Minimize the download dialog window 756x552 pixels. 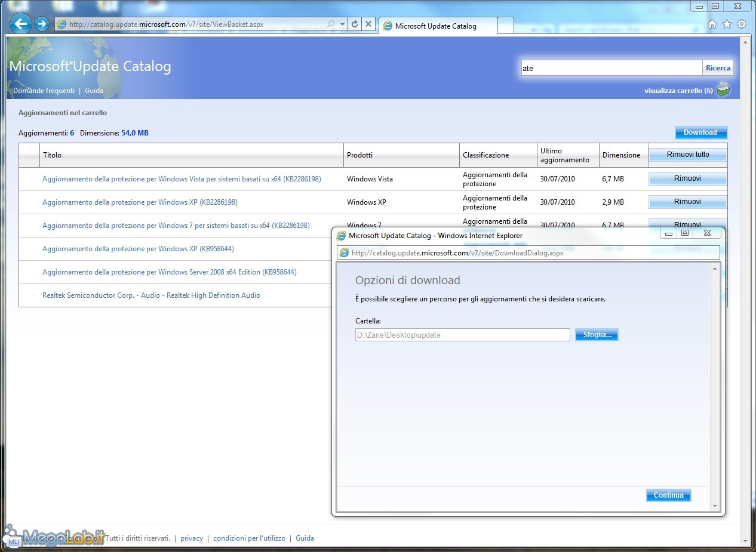coord(669,233)
